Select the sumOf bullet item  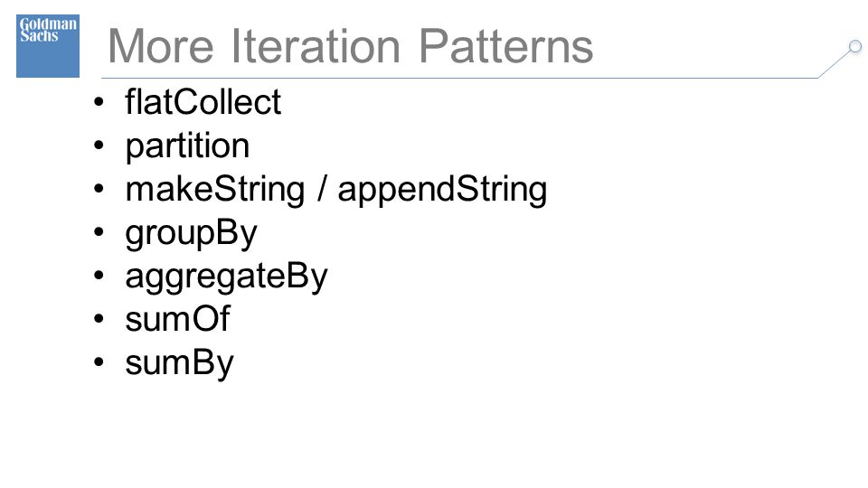click(177, 319)
